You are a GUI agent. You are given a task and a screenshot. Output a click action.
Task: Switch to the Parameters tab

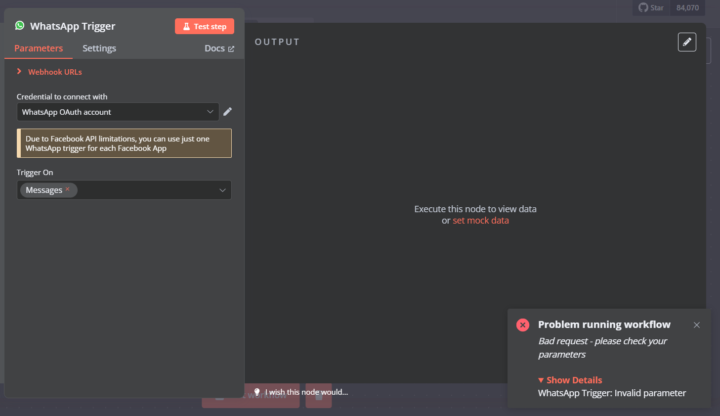point(39,48)
